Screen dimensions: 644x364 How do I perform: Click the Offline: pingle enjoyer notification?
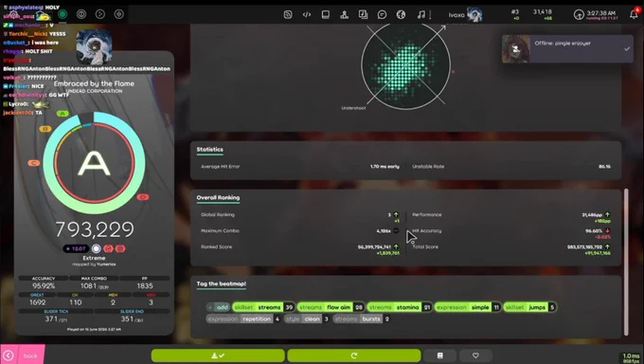pos(567,48)
